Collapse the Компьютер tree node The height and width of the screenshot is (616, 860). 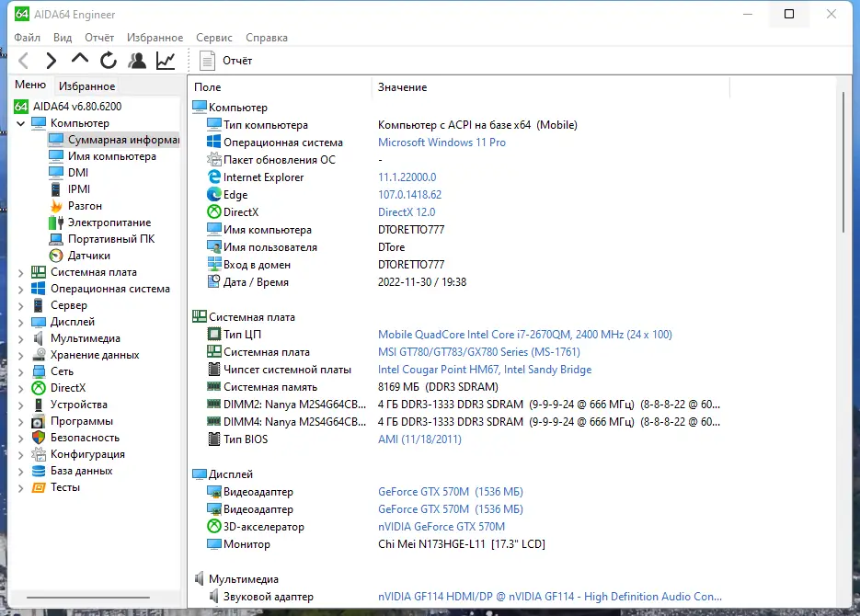(20, 122)
